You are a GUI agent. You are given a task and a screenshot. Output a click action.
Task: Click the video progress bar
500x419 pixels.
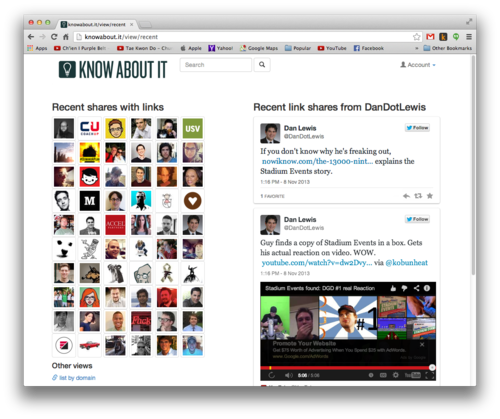348,368
